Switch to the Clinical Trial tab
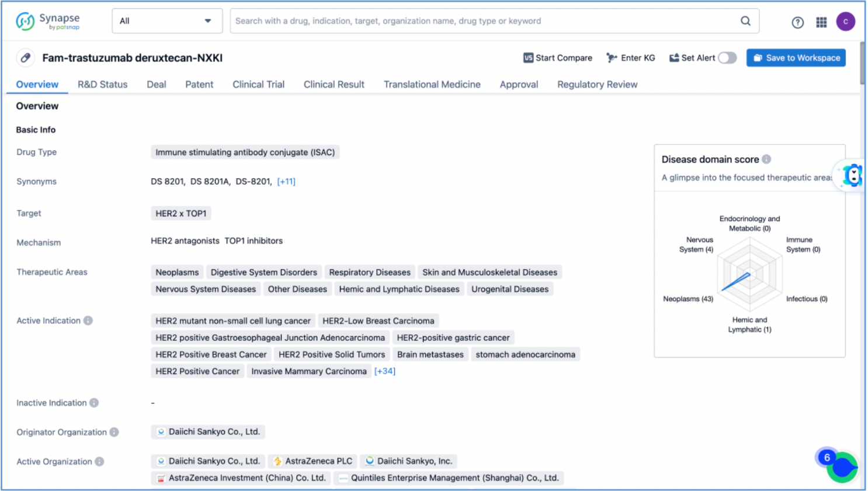Screen dimensions: 868x491 coord(258,84)
